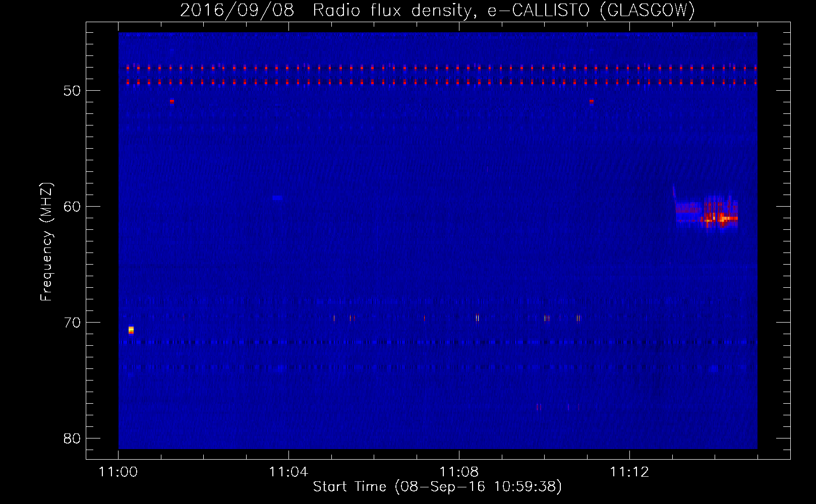Click the yellow-red spot near 71 MHz at 11:00

(131, 330)
